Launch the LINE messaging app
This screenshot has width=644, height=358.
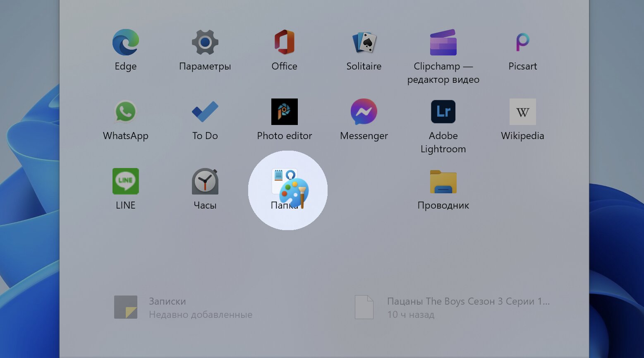point(126,181)
